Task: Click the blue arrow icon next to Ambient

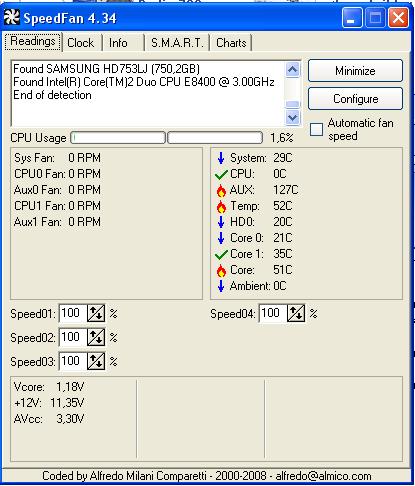Action: coord(221,286)
